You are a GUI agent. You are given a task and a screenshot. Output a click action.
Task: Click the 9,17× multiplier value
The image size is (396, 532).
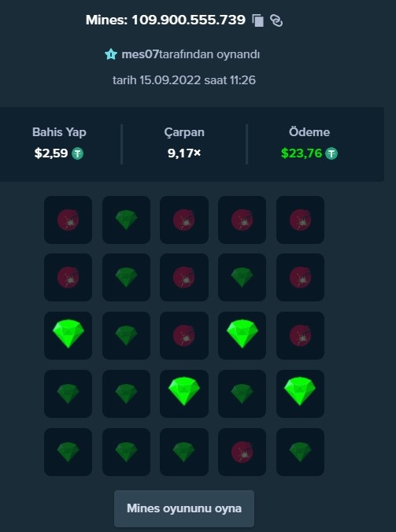tap(184, 153)
